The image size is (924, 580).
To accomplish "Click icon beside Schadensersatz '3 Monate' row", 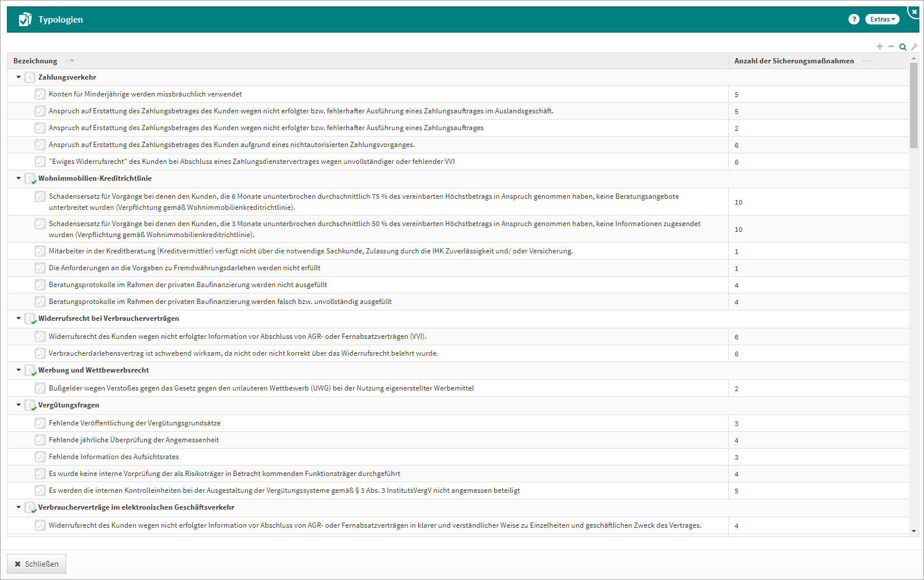I will (x=40, y=224).
